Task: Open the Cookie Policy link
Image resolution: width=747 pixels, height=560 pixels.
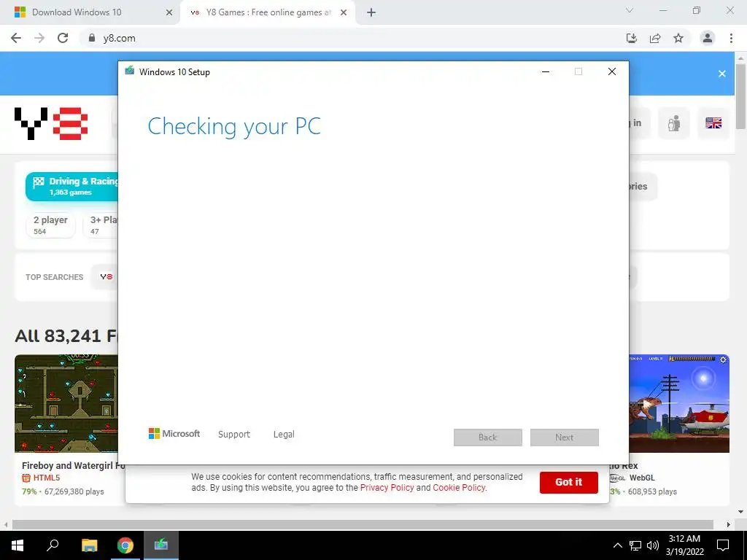Action: (x=459, y=488)
